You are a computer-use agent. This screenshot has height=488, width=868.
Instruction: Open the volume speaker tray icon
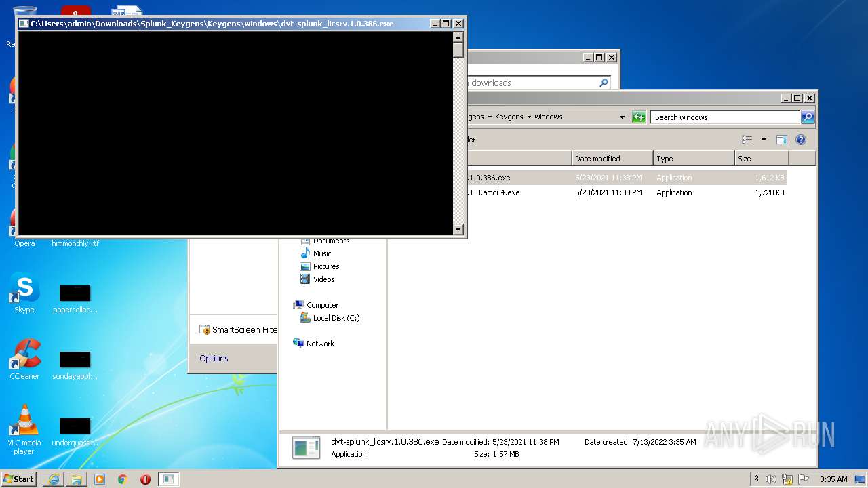771,479
